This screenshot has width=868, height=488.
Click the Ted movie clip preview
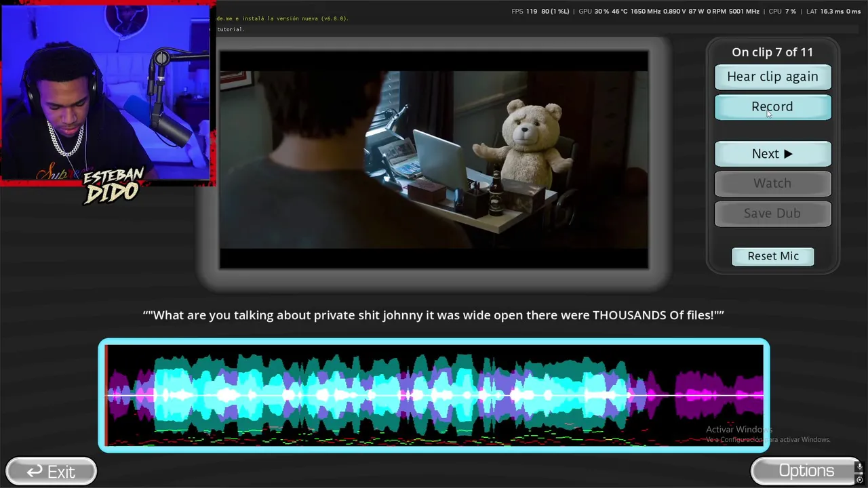433,160
